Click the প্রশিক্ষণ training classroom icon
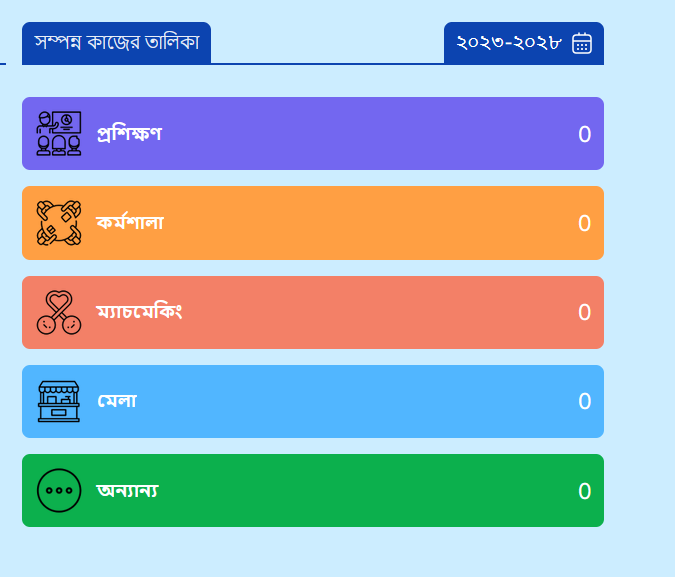 (59, 133)
